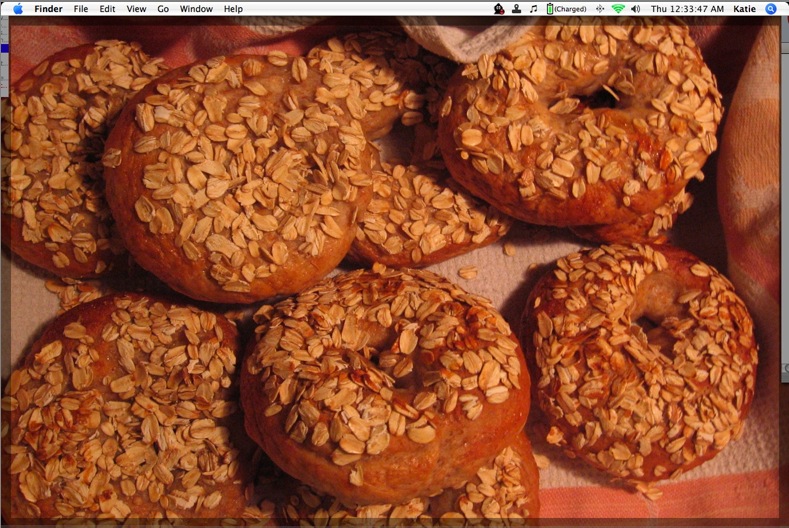This screenshot has height=528, width=789.
Task: Click the stamp-shaped menu bar icon
Action: coord(516,9)
